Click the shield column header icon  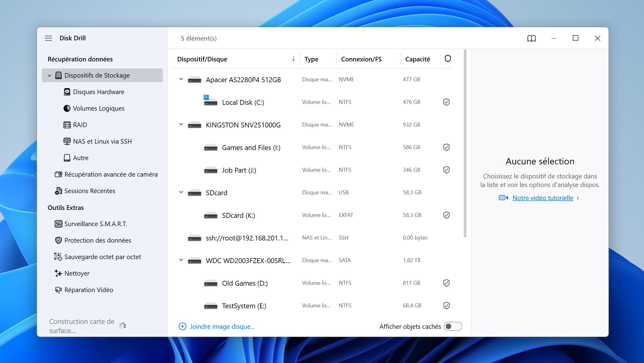click(448, 59)
